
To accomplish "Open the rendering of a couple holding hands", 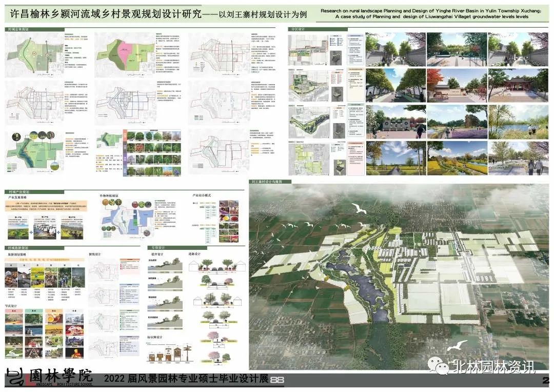I will click(x=518, y=158).
